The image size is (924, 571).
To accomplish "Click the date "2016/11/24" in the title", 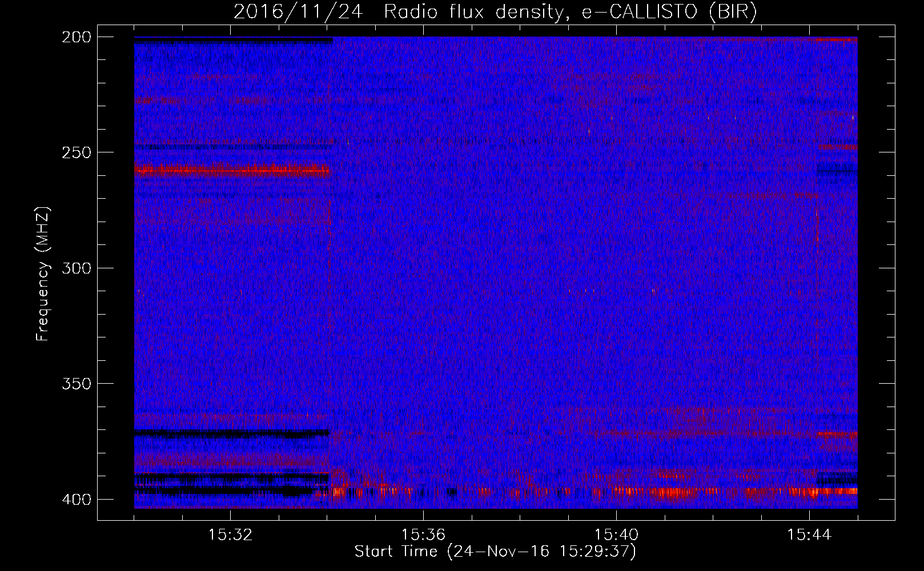I will click(298, 12).
